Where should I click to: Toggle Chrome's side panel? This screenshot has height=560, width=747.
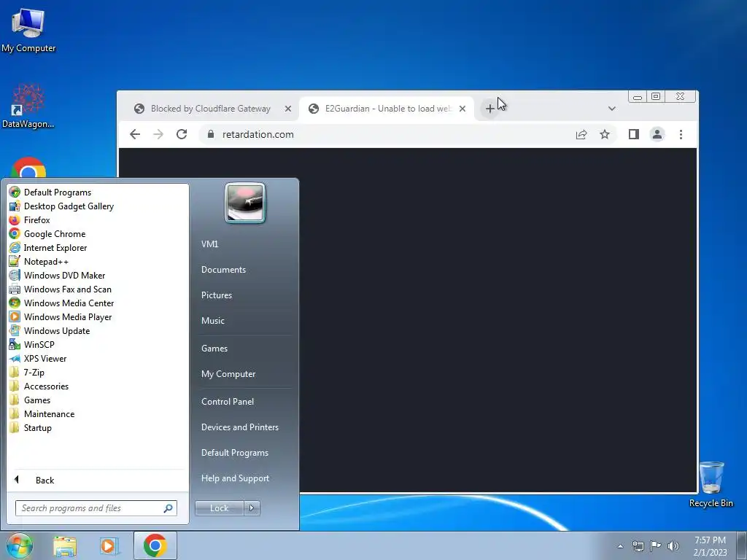click(634, 134)
